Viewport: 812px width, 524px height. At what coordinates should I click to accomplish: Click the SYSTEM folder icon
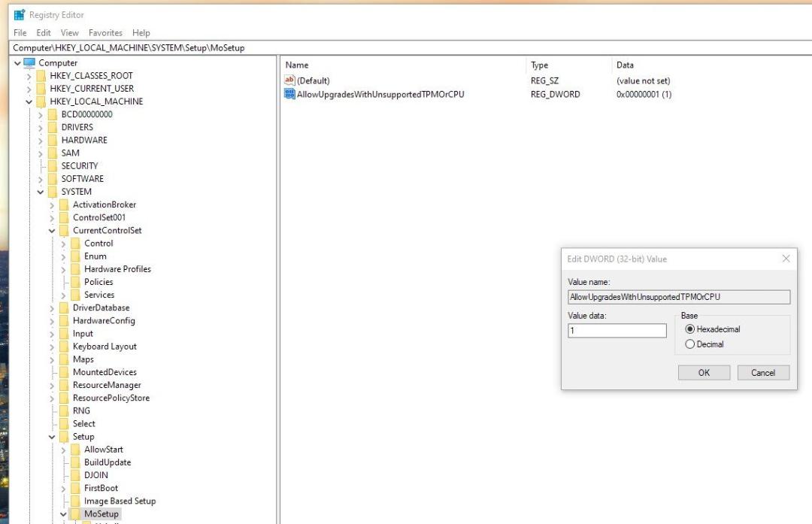pyautogui.click(x=53, y=192)
